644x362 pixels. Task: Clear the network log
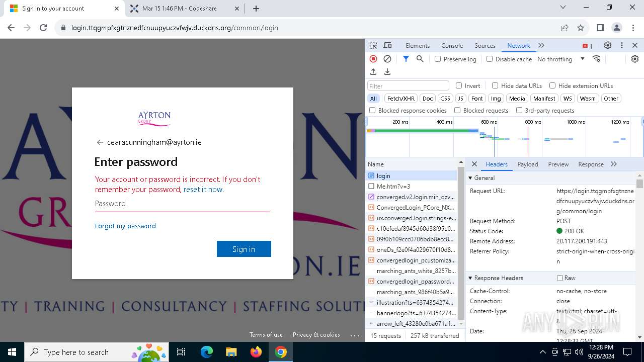pyautogui.click(x=387, y=59)
